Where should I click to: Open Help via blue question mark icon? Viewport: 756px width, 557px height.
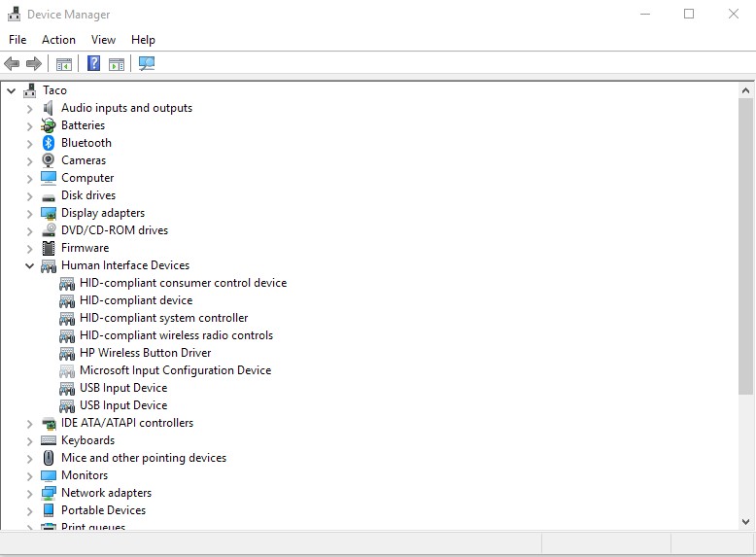[93, 64]
